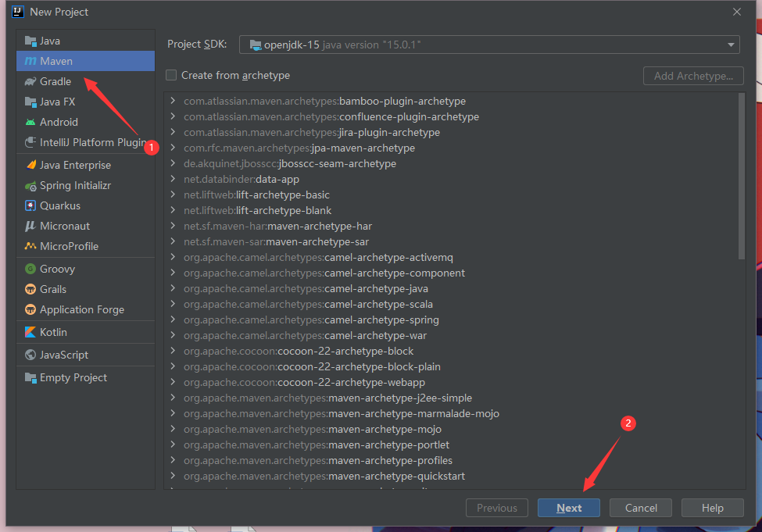Expand maven-archetype-har node
This screenshot has width=762, height=532.
[x=173, y=226]
